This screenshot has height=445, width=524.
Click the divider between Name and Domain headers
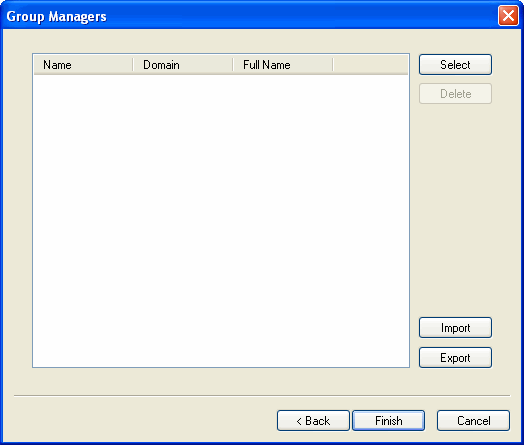(x=133, y=64)
